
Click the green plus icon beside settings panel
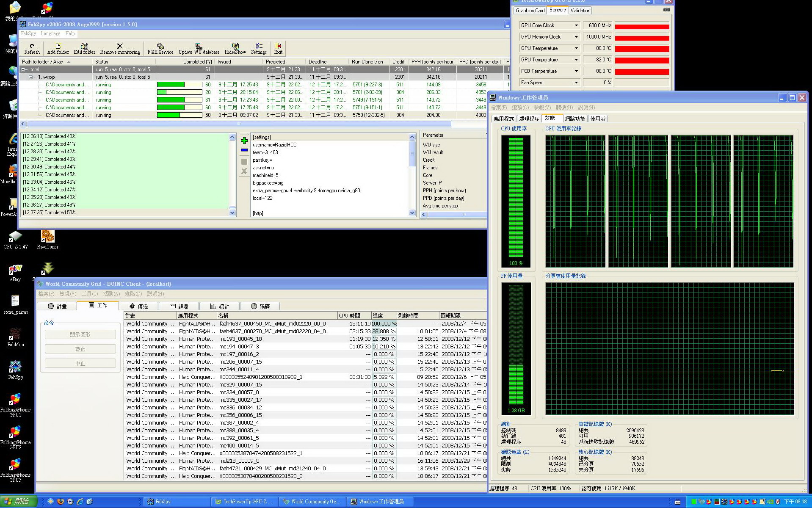click(x=244, y=141)
